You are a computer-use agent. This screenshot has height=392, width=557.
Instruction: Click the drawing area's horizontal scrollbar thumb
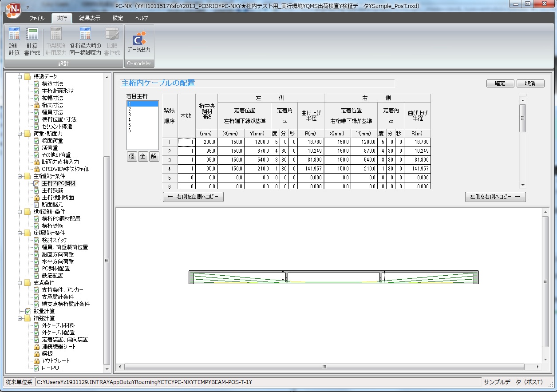324,367
